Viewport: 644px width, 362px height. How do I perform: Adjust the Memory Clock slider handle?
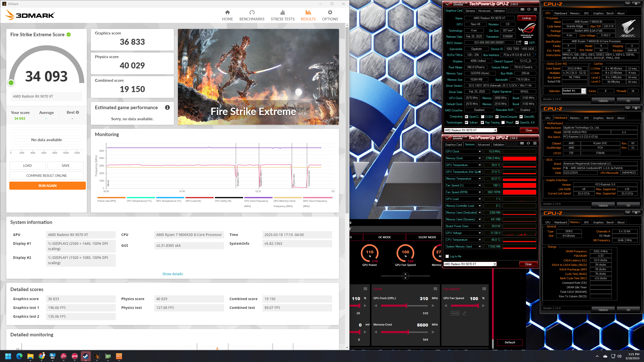408,332
